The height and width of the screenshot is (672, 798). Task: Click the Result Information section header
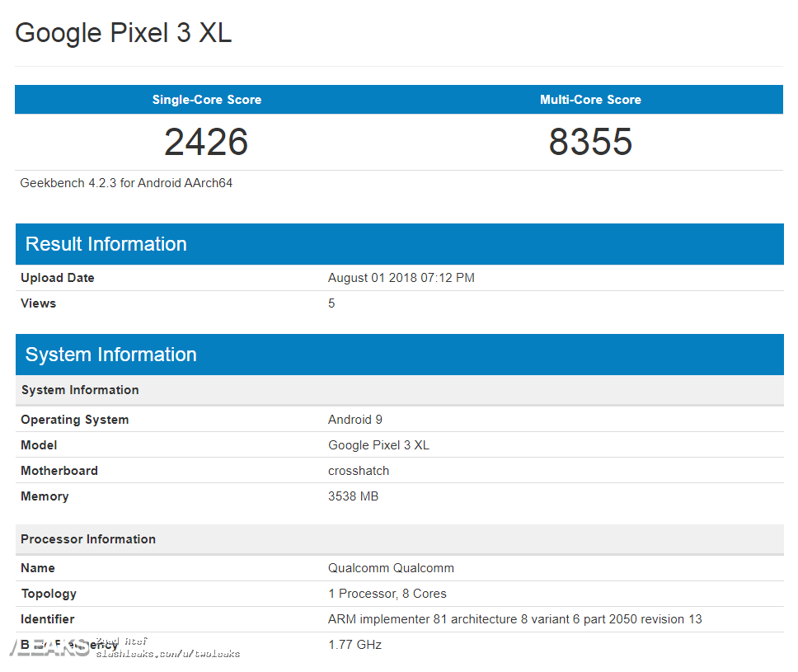(x=106, y=244)
